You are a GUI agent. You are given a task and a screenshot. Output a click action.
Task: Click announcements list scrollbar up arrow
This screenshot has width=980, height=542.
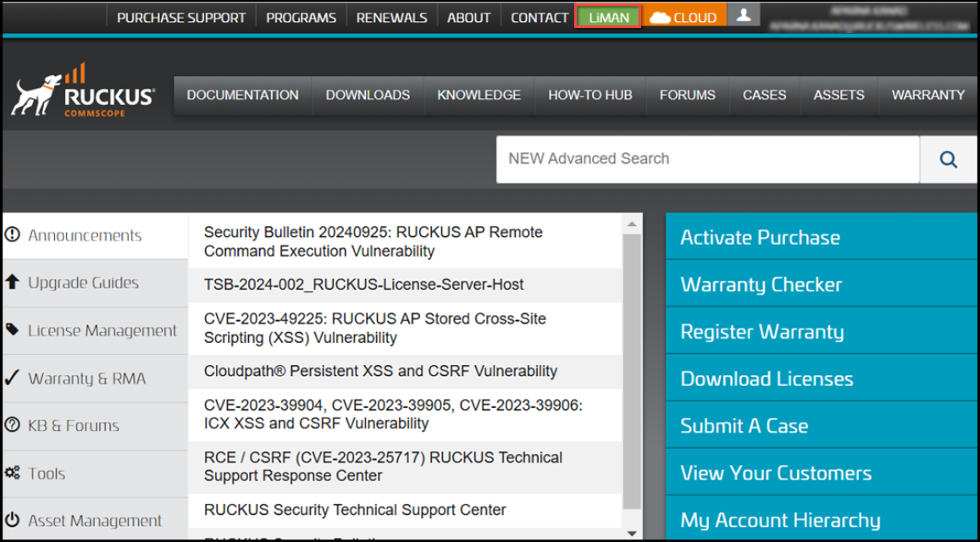632,224
